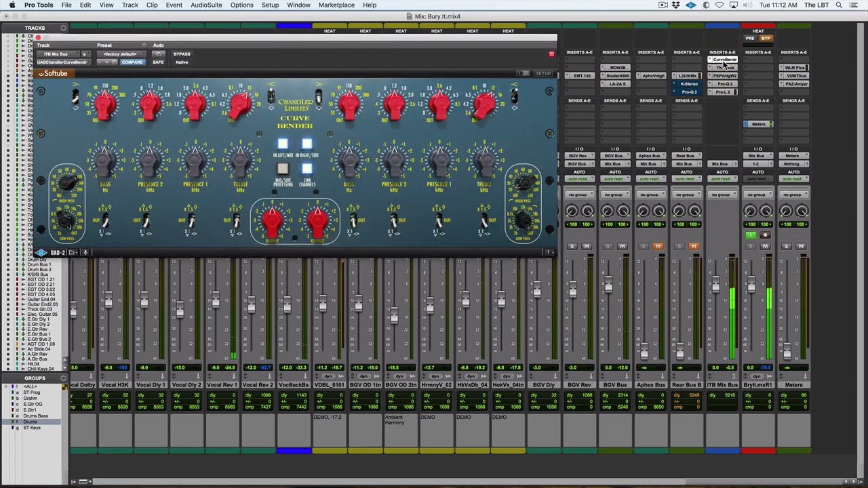Toggle MID/SIDE PROCESSING button
Screen dimensions: 868x488
tap(283, 169)
